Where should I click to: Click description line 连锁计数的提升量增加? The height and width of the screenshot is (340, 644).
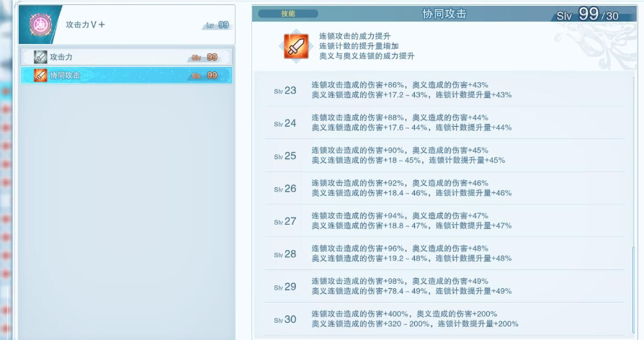[x=359, y=46]
